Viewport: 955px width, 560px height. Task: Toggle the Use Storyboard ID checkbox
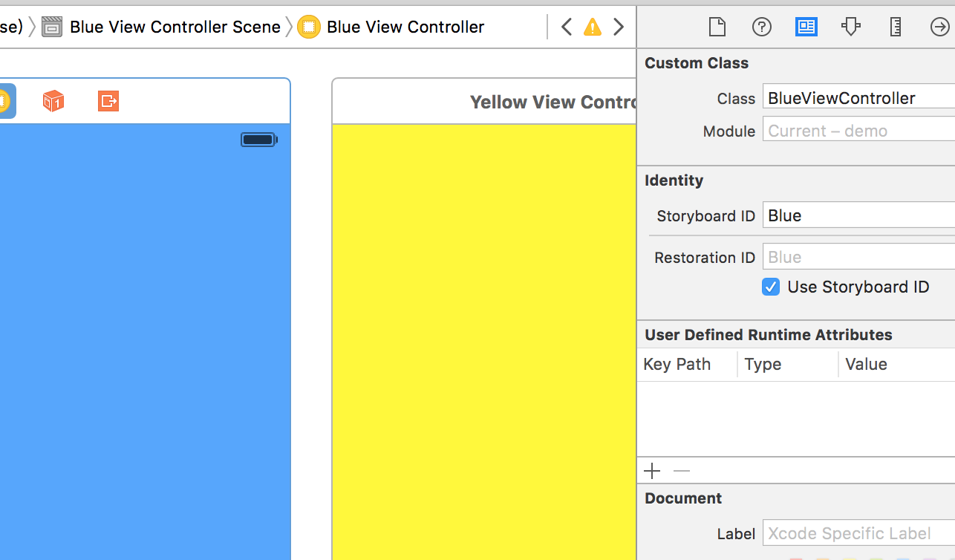(x=771, y=287)
